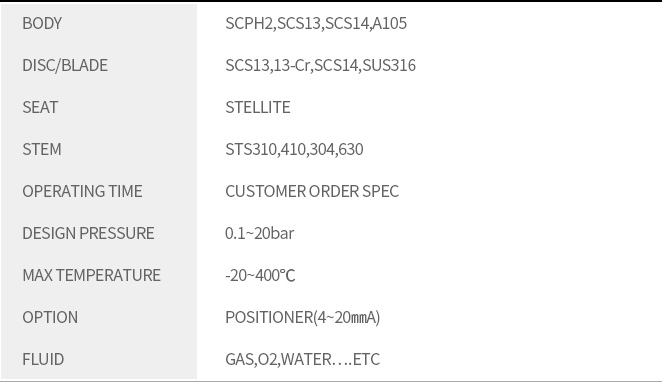The width and height of the screenshot is (662, 383).
Task: Click the MAX TEMPERATURE label
Action: (x=92, y=275)
